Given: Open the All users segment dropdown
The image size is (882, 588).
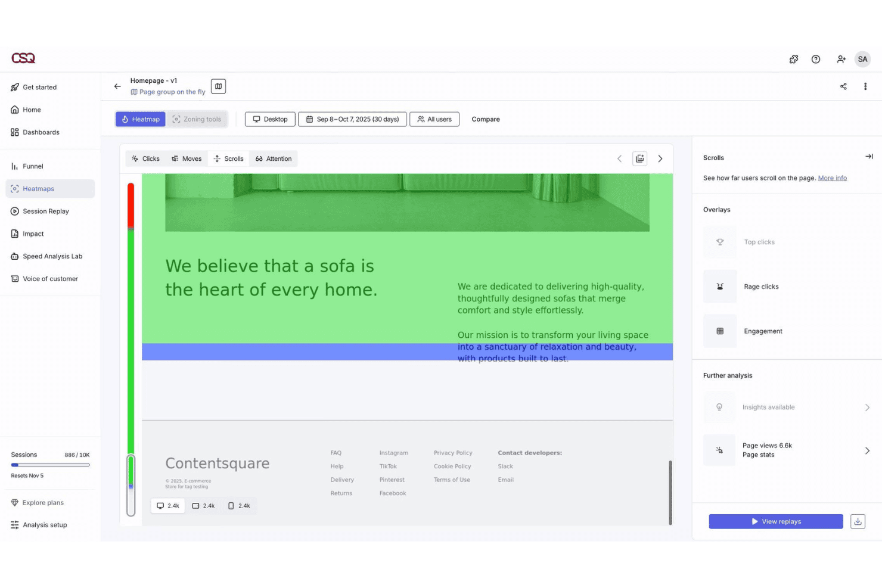Looking at the screenshot, I should (x=434, y=119).
